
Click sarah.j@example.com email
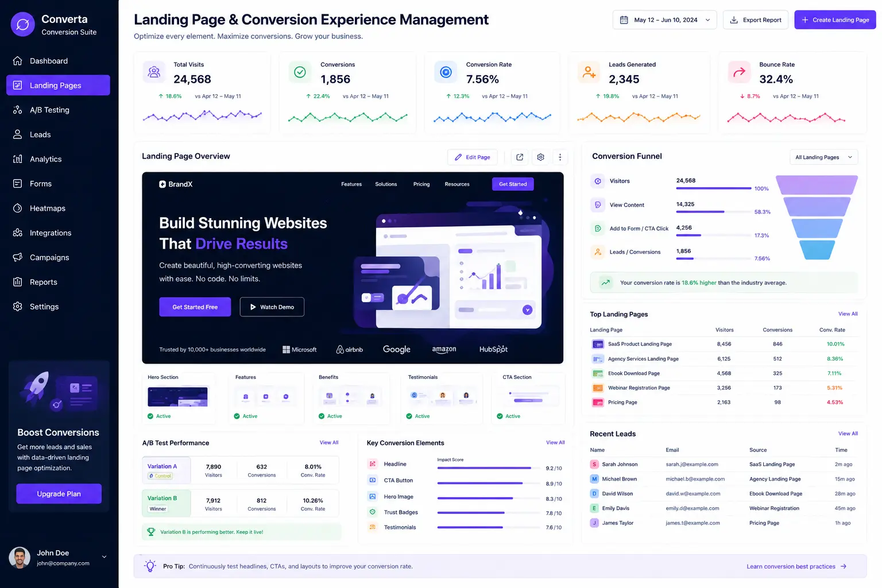pyautogui.click(x=692, y=464)
